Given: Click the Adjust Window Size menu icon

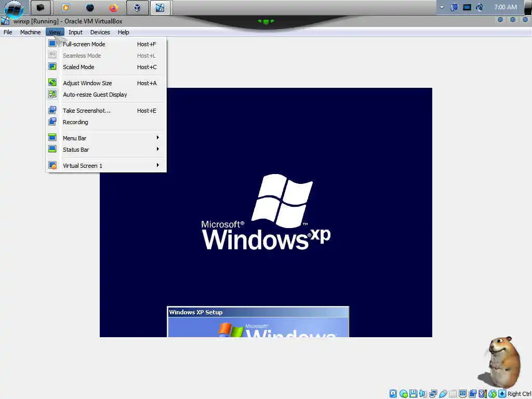Looking at the screenshot, I should coord(52,83).
